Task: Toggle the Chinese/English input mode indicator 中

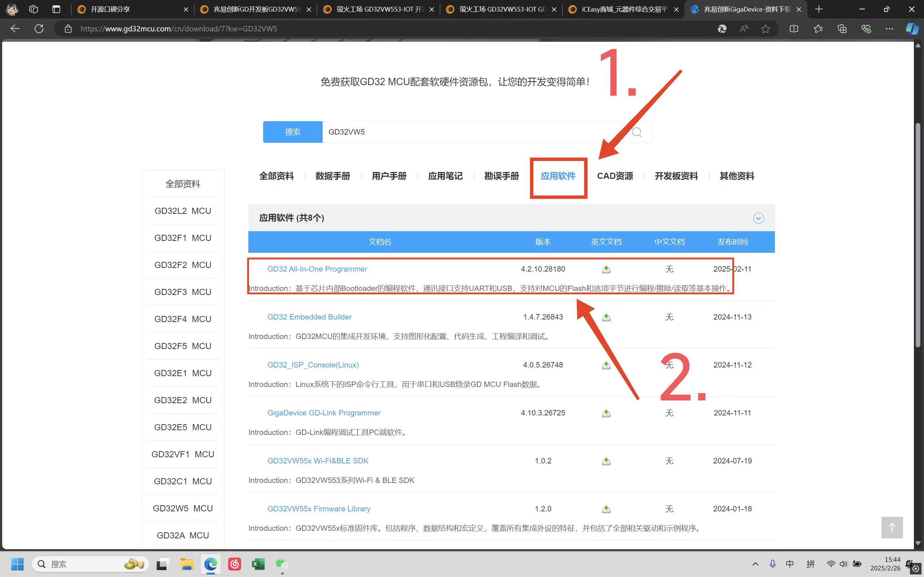Action: tap(790, 564)
